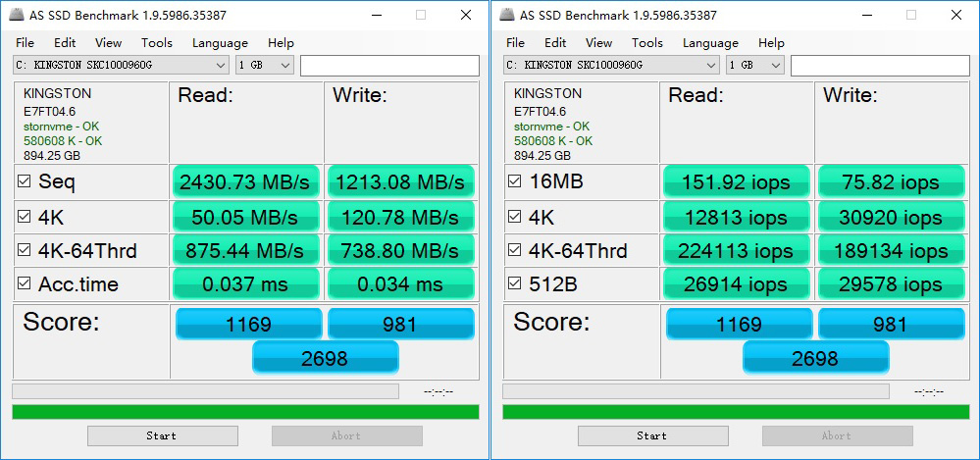
Task: Open Tools menu in right window
Action: (x=646, y=42)
